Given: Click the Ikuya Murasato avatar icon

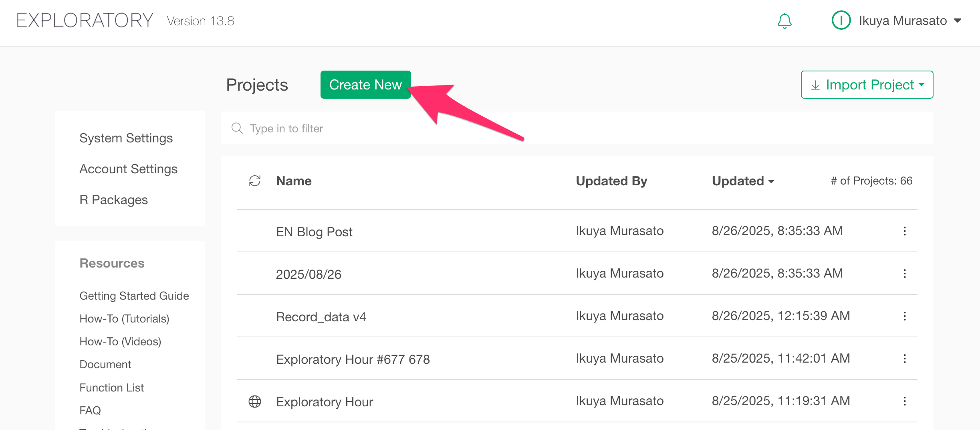Looking at the screenshot, I should (x=841, y=20).
